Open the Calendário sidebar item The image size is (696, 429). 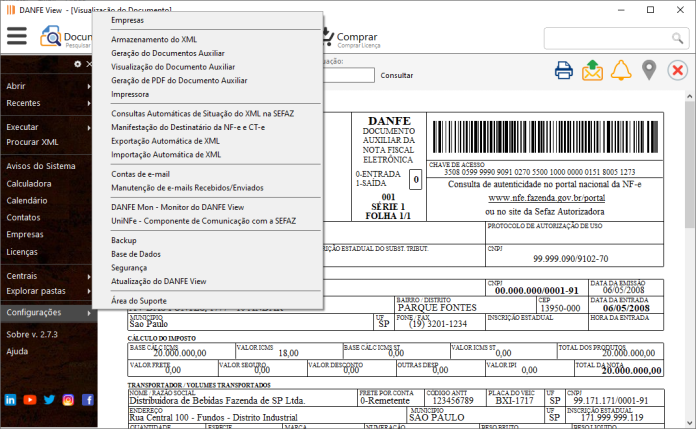tap(27, 201)
